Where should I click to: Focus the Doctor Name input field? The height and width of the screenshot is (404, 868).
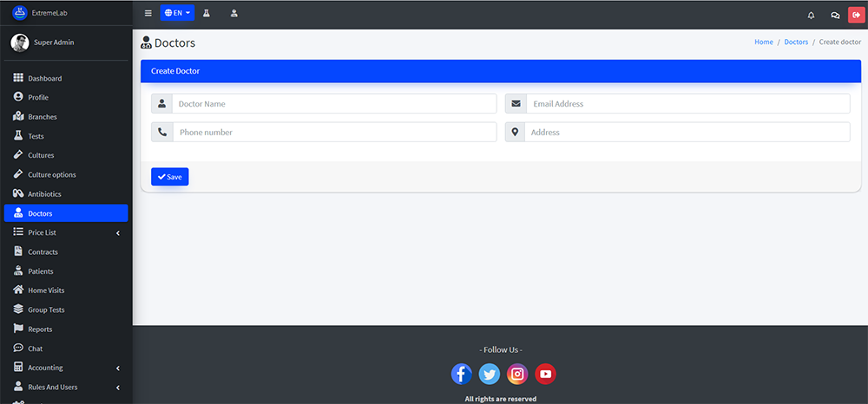click(x=334, y=104)
